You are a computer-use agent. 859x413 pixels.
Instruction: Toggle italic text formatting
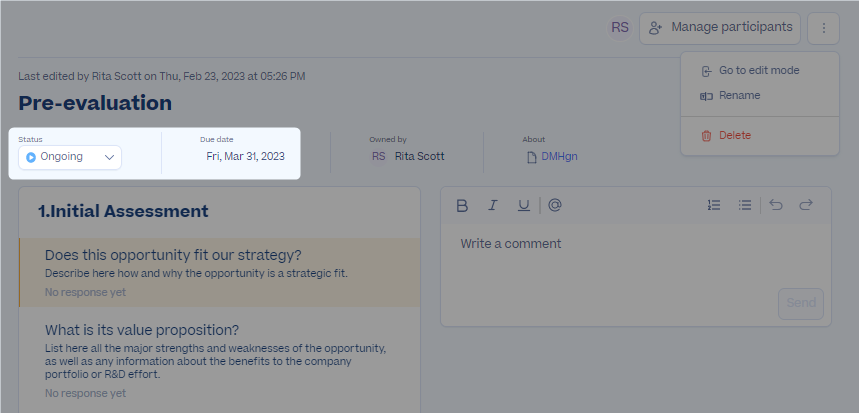493,205
